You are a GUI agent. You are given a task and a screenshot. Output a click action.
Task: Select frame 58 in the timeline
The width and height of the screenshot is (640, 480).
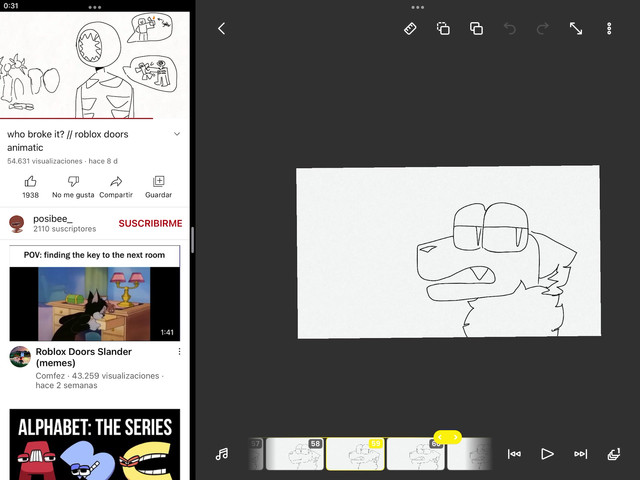click(295, 454)
